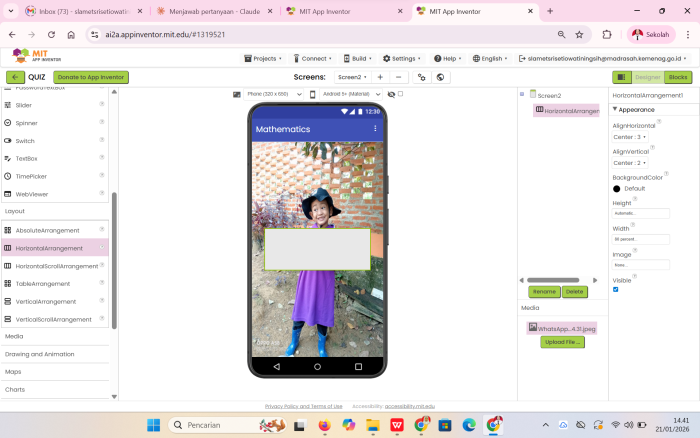Tap the phone preview home circle icon

pyautogui.click(x=317, y=367)
